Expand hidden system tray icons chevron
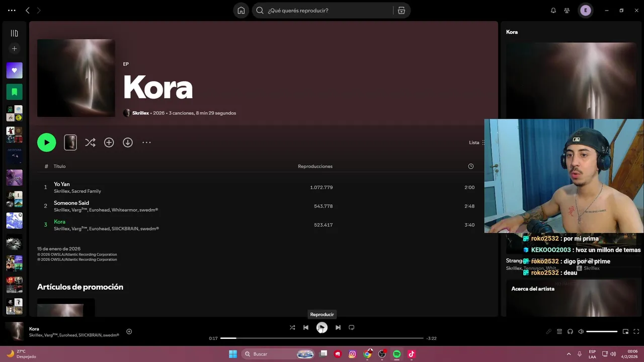 pyautogui.click(x=569, y=354)
